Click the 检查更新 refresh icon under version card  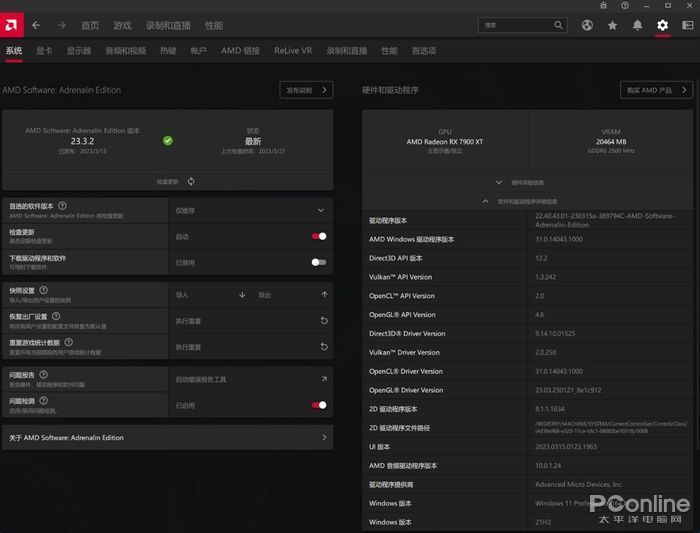(x=191, y=181)
